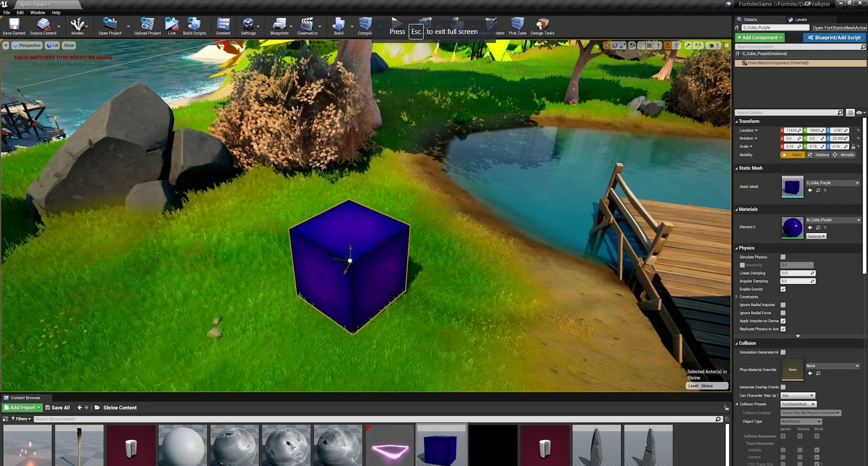Viewport: 868px width, 466px height.
Task: Open the Settings toolbar icon
Action: pos(248,26)
